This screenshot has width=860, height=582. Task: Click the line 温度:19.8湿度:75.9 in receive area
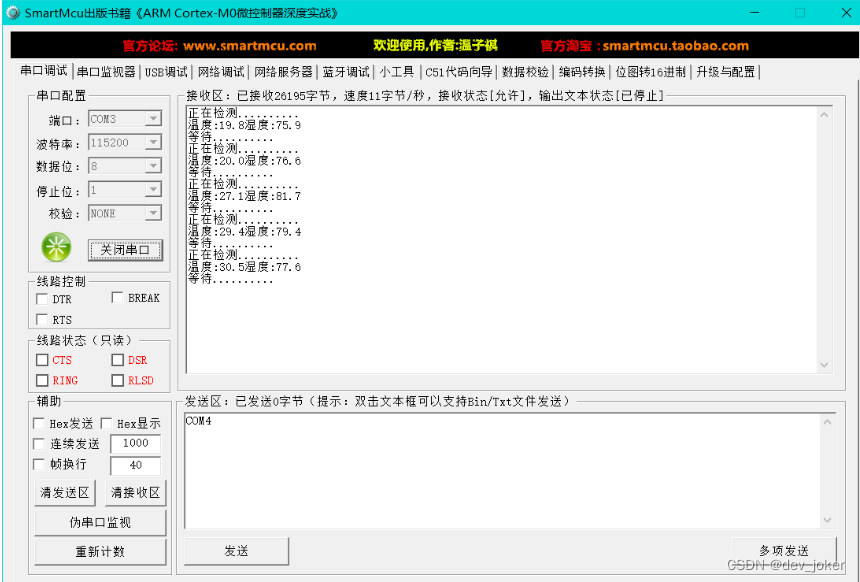tap(245, 125)
